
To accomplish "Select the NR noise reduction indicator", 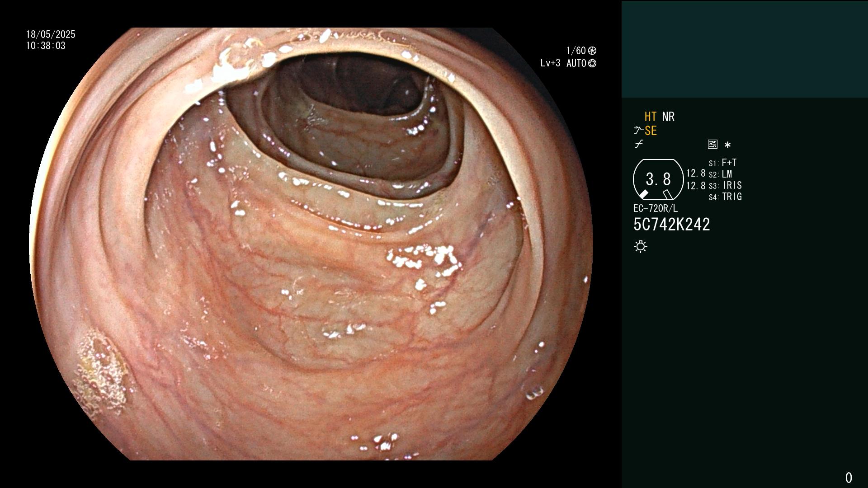I will pos(668,117).
